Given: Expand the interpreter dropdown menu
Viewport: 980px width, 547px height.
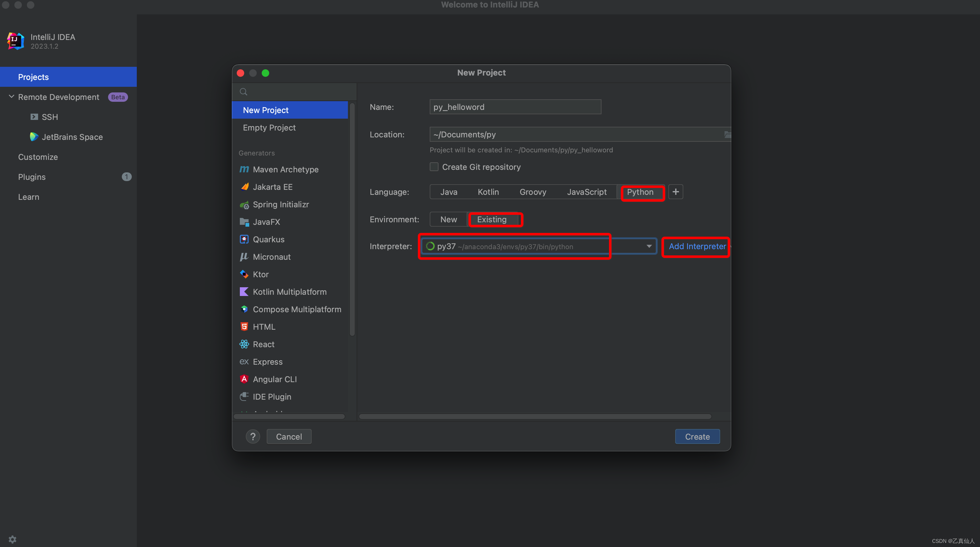Looking at the screenshot, I should pos(647,246).
